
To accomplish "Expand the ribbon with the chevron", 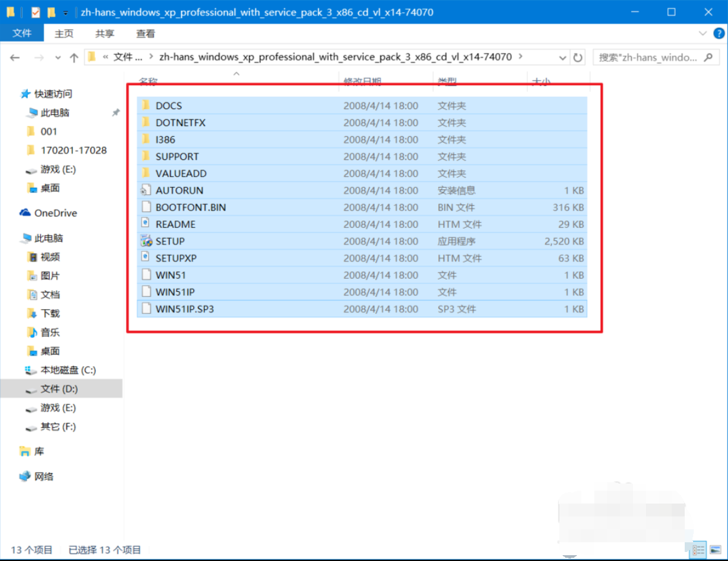I will [703, 33].
